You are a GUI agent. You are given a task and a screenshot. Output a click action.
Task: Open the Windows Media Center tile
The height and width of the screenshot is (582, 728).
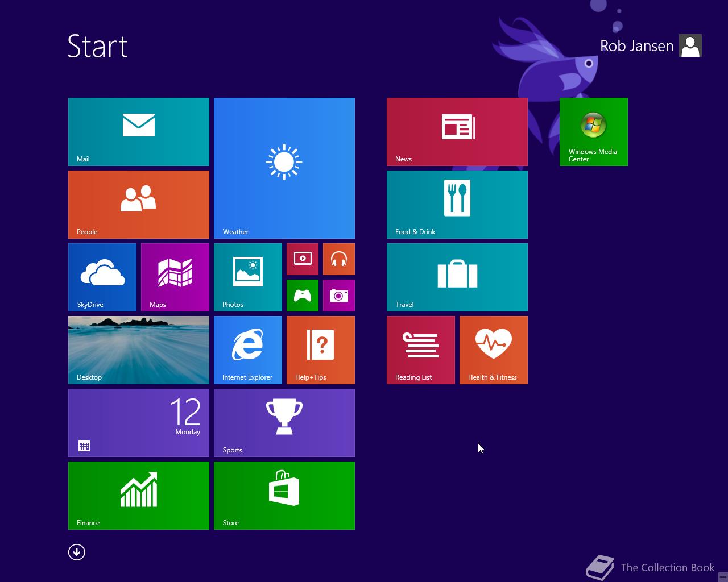(x=594, y=132)
